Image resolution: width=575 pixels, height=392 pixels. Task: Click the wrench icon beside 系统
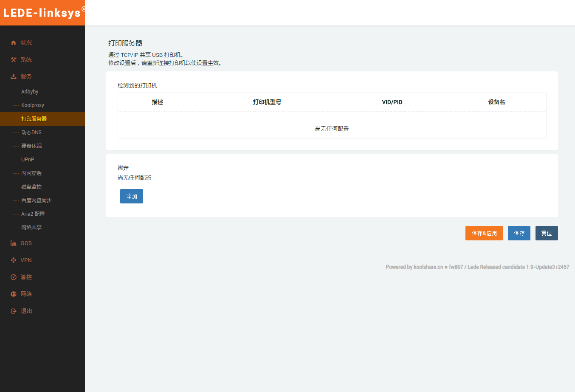point(14,59)
